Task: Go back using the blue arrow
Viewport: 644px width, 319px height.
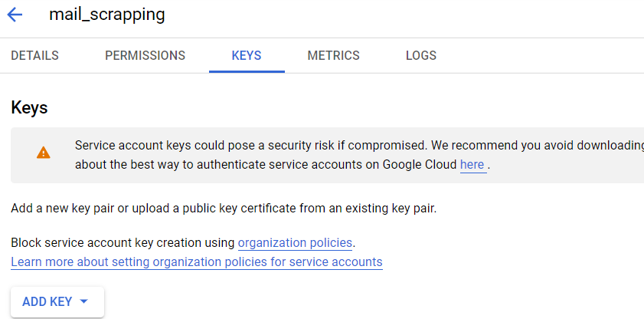Action: (15, 15)
